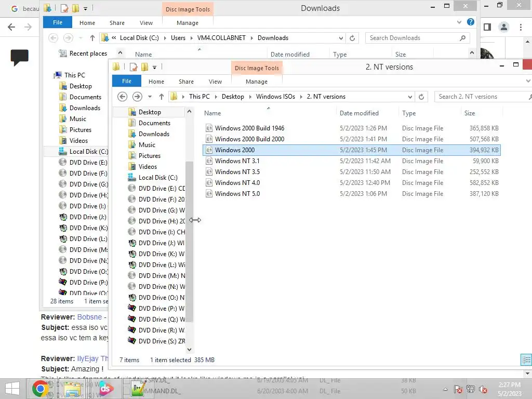The width and height of the screenshot is (532, 399).
Task: Open Windows 2000 Build 1946 disc image
Action: [x=249, y=128]
